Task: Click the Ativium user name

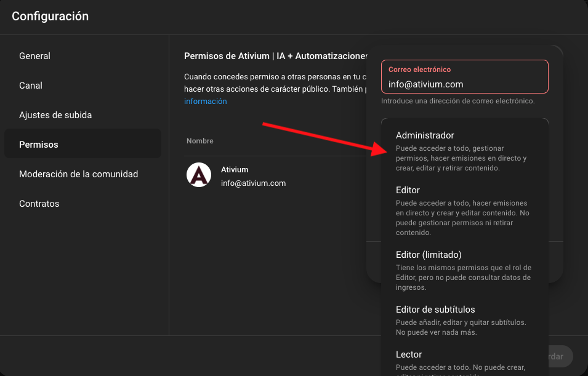Action: click(235, 169)
